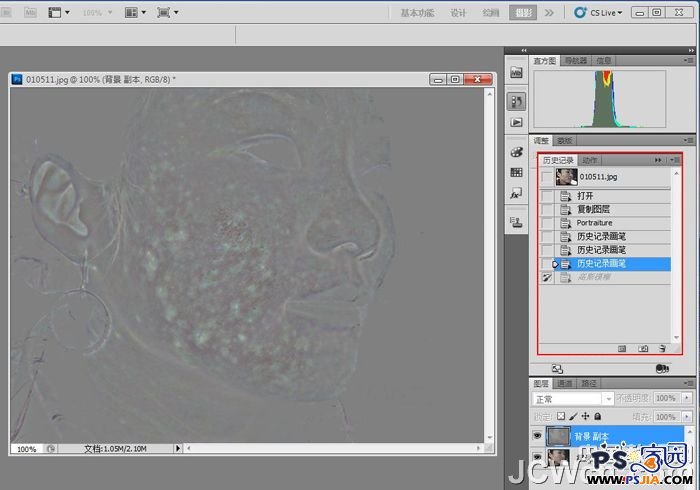Toggle the lock transparent pixels option
Screen dimensions: 700x490
[x=561, y=416]
